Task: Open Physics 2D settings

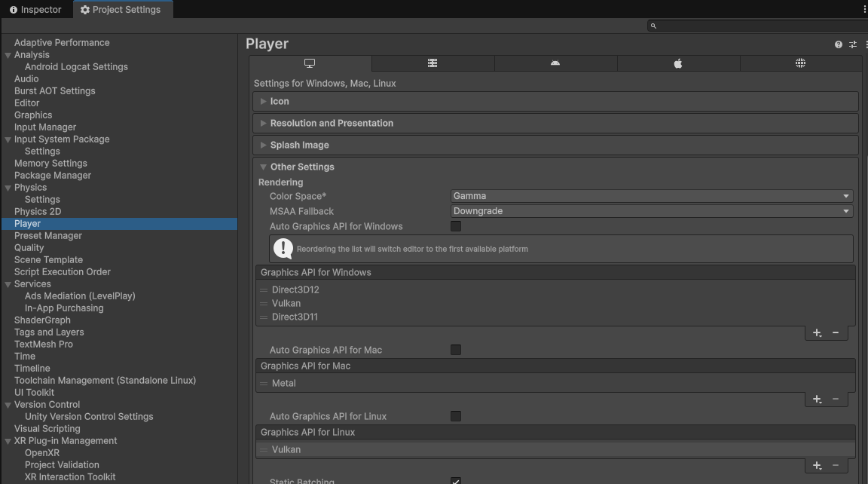Action: tap(38, 212)
